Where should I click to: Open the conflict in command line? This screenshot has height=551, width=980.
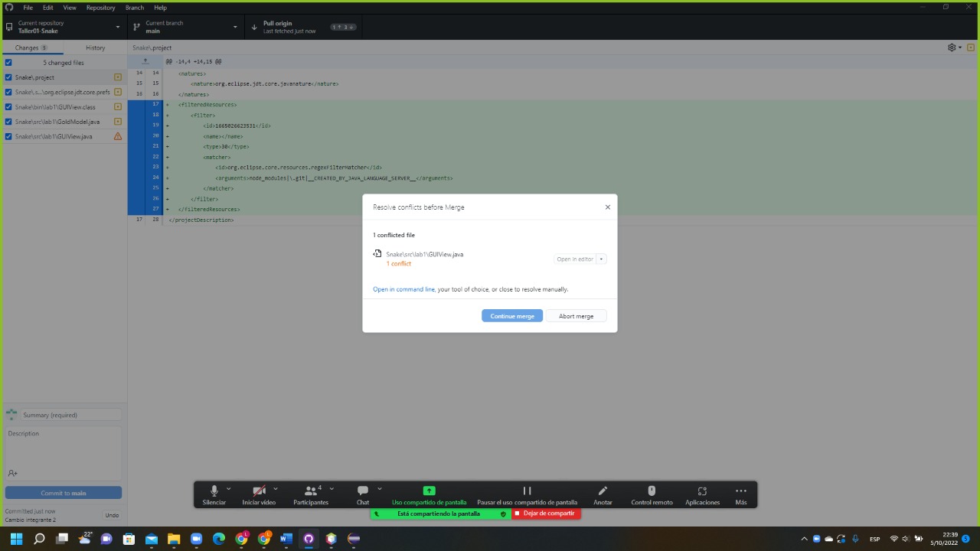(x=403, y=289)
